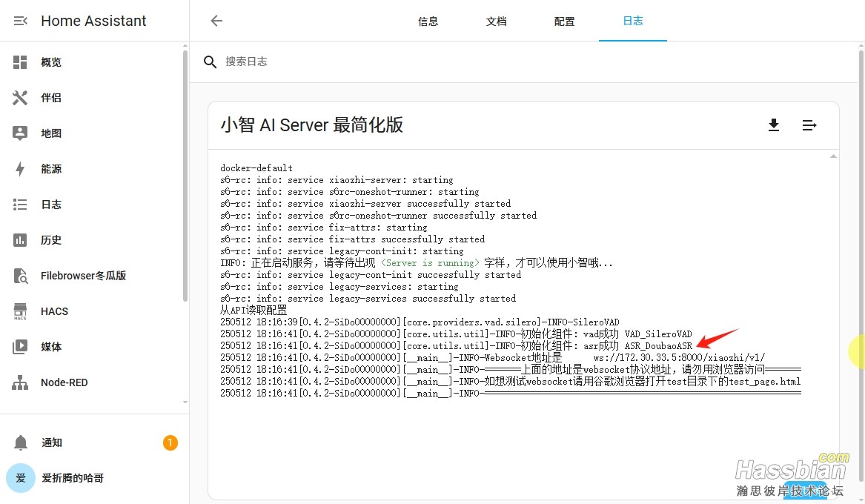Open the 地图 map icon
865x504 pixels.
(20, 133)
